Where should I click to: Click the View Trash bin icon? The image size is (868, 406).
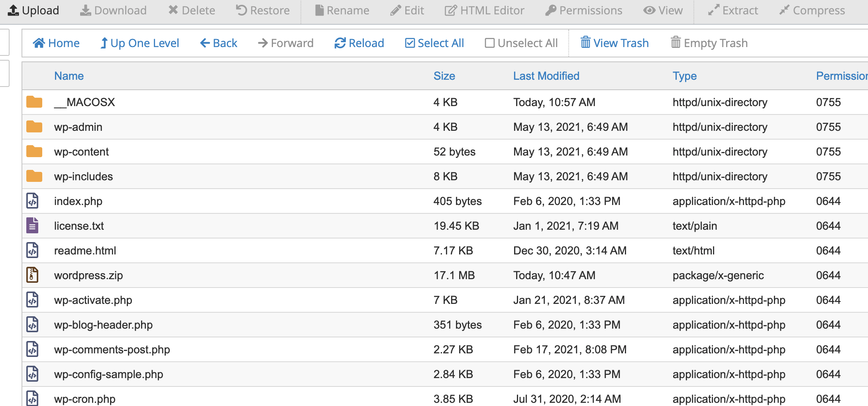tap(585, 42)
